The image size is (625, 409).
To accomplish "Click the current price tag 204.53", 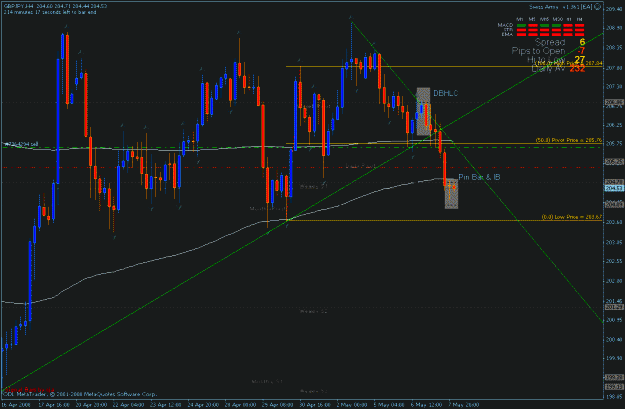I will [614, 188].
